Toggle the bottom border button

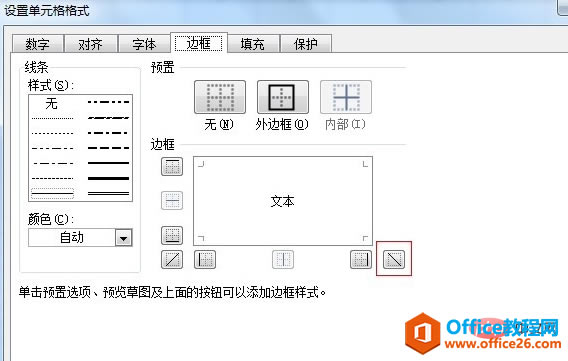click(172, 235)
